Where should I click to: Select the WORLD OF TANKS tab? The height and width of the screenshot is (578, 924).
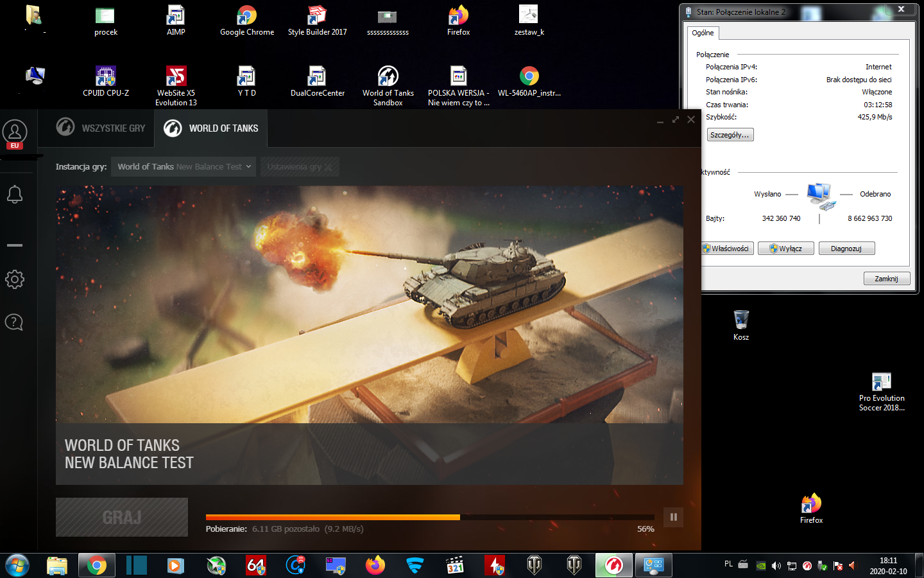click(x=211, y=128)
